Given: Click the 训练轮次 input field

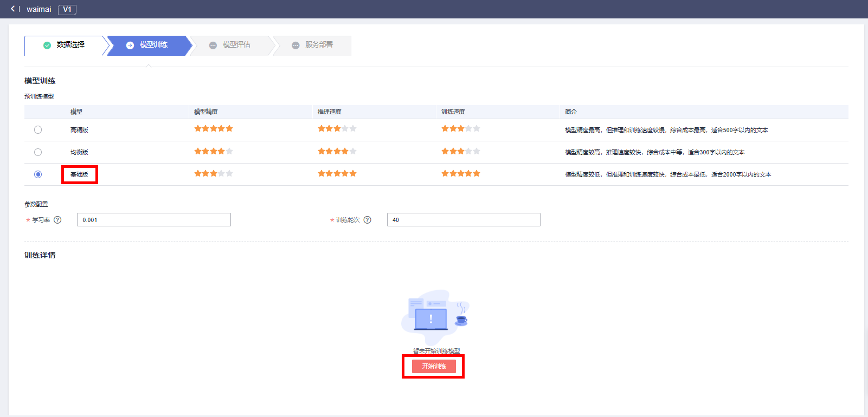Looking at the screenshot, I should click(464, 220).
